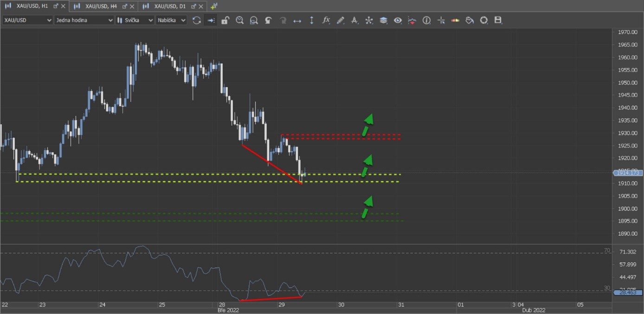Open the Jedna hodina timeframe dropdown
The width and height of the screenshot is (644, 314).
(84, 20)
